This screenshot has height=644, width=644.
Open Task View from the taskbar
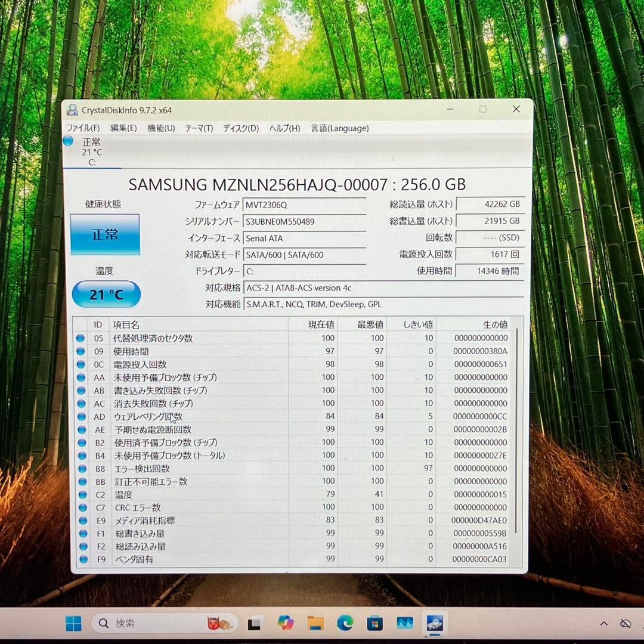[x=256, y=624]
